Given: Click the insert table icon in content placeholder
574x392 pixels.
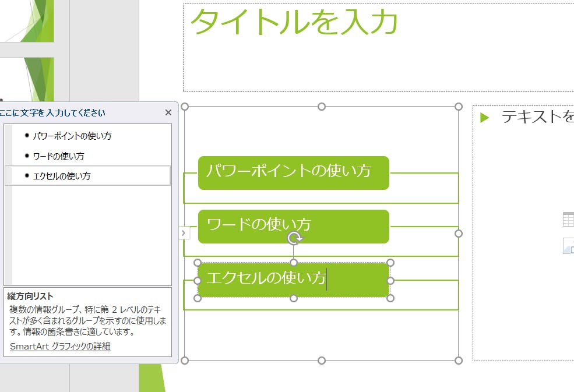Looking at the screenshot, I should point(568,219).
